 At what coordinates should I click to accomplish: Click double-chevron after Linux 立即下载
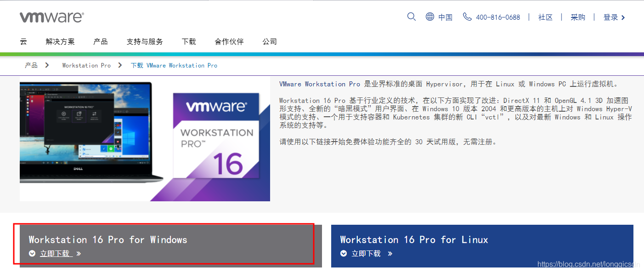[x=390, y=253]
